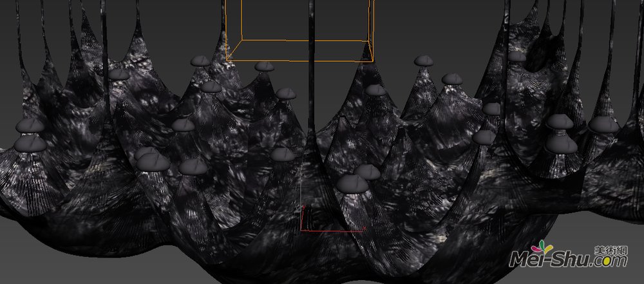Click the red transform axis gizmo
The width and height of the screenshot is (644, 284).
[333, 218]
